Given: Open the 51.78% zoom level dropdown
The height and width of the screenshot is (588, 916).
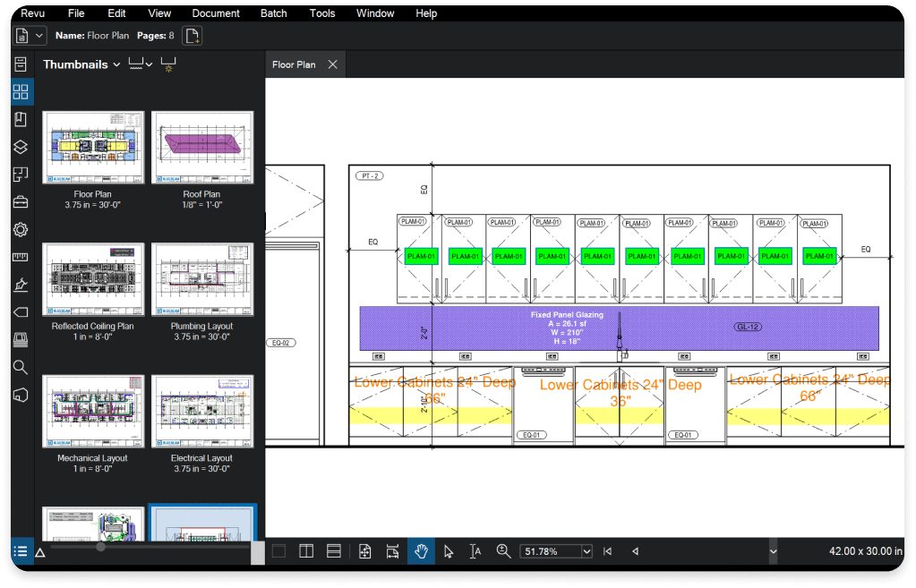Looking at the screenshot, I should (586, 551).
